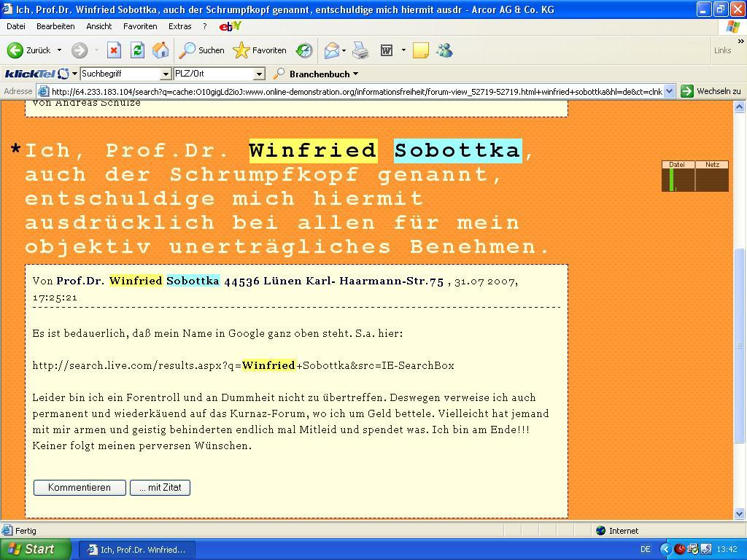Edit with Word icon in toolbar
Viewport: 747px width, 560px height.
[387, 50]
